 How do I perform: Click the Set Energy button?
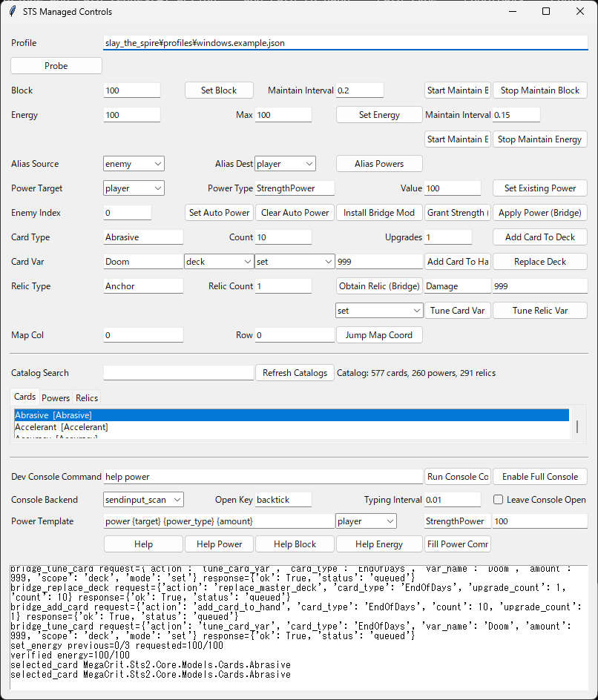click(x=379, y=115)
